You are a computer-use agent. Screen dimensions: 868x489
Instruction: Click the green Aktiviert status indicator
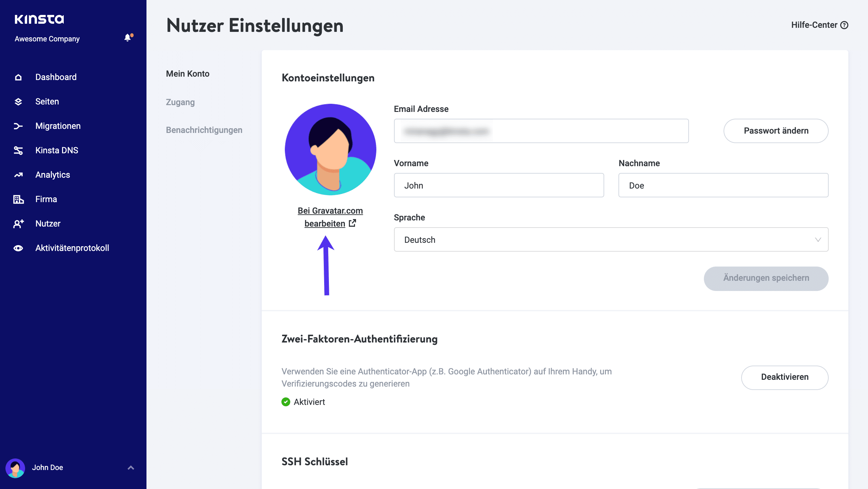pyautogui.click(x=286, y=402)
